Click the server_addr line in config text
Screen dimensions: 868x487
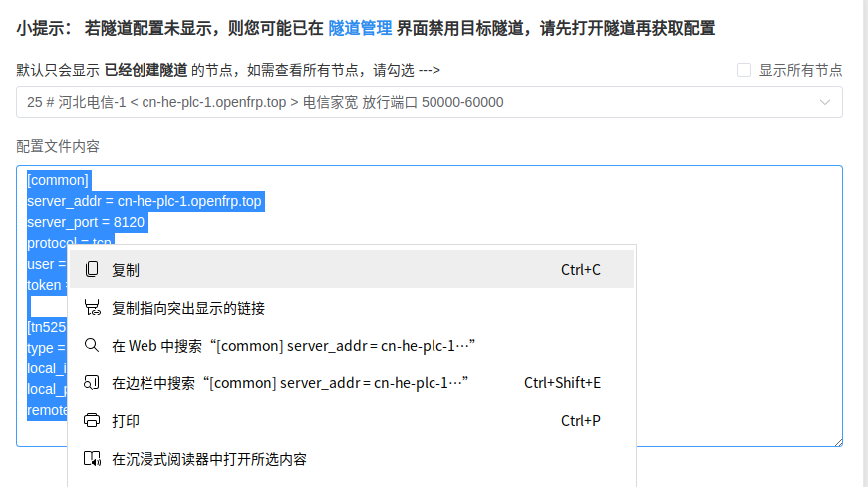coord(145,201)
